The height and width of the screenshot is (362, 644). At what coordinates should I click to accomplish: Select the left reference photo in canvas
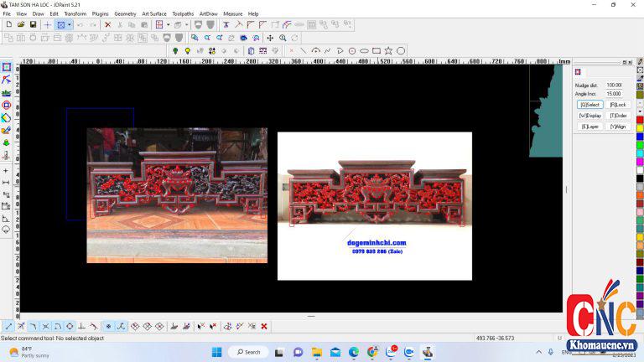coord(177,195)
